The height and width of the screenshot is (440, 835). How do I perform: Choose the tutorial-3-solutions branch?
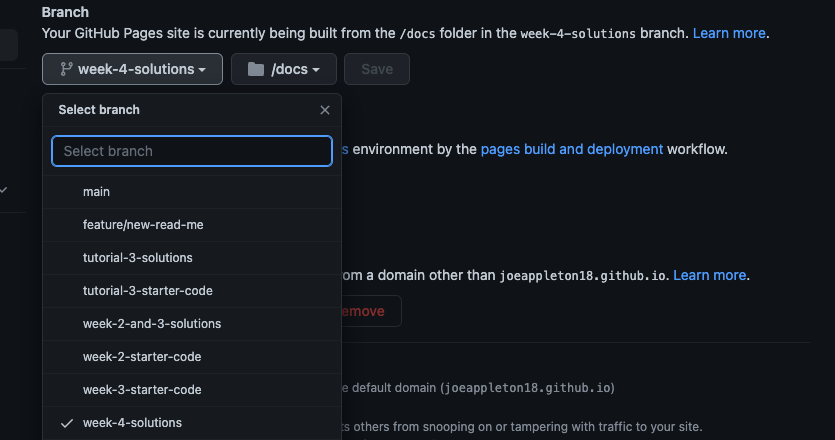[x=192, y=258]
